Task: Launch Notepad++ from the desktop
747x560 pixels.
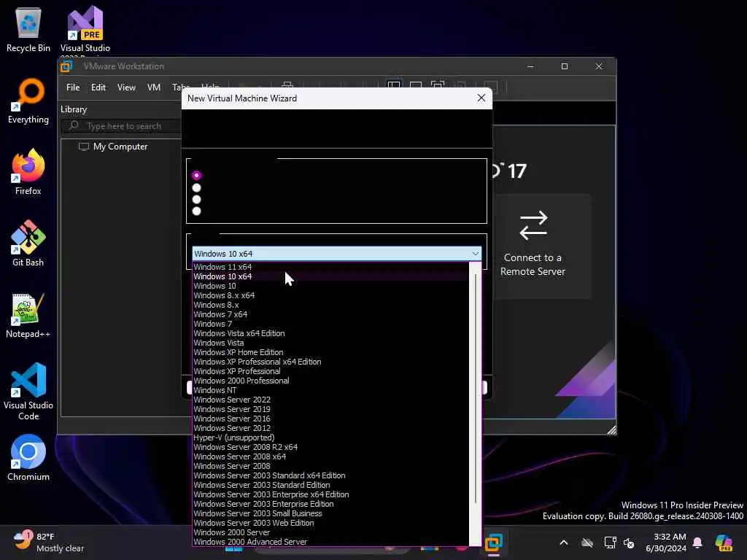Action: 28,315
